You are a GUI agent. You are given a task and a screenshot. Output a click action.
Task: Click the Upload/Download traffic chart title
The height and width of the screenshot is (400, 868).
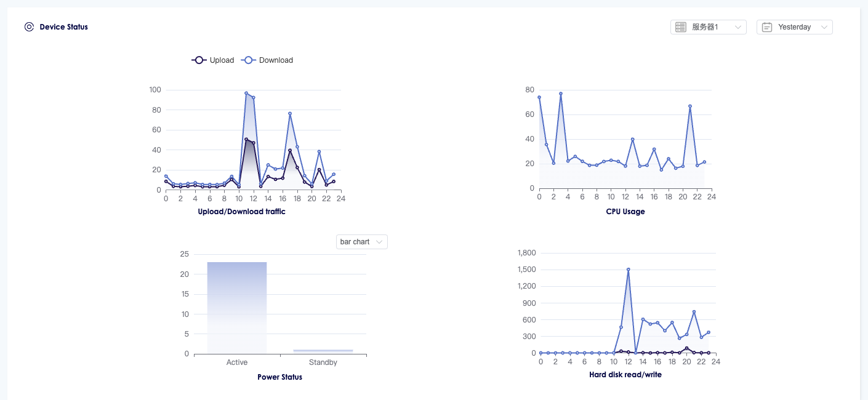pyautogui.click(x=241, y=212)
